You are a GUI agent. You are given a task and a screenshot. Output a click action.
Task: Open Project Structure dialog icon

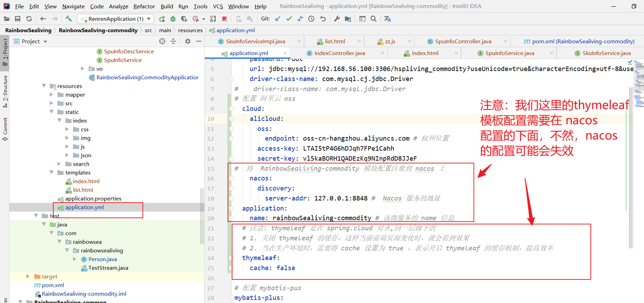click(x=348, y=18)
